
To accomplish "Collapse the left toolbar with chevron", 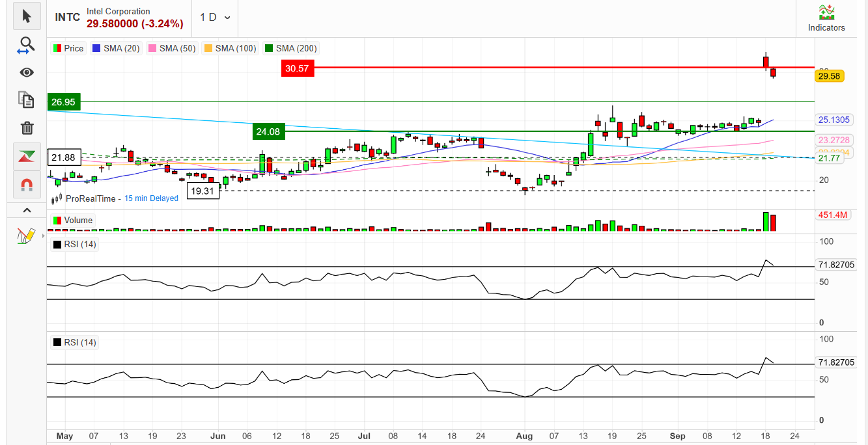I will tap(27, 210).
